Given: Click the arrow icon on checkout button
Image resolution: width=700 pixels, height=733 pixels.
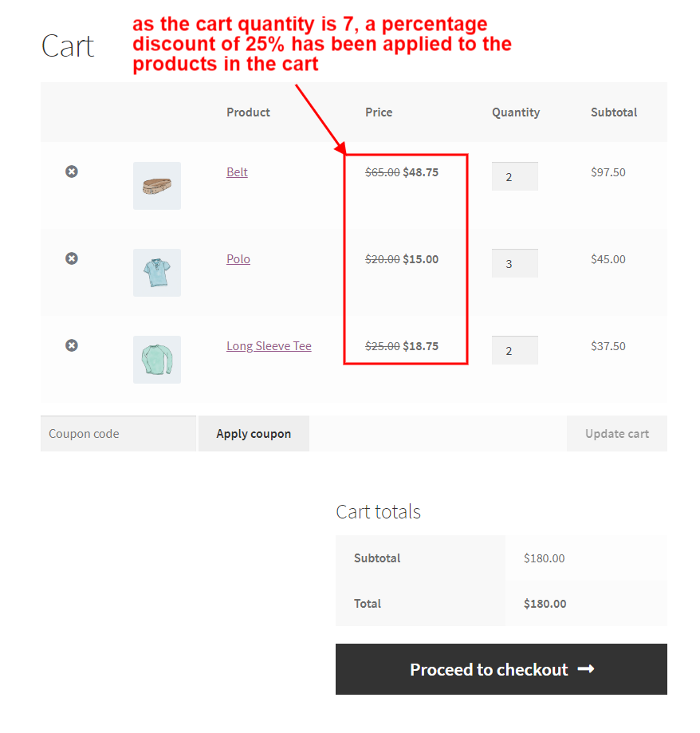Looking at the screenshot, I should click(x=586, y=669).
